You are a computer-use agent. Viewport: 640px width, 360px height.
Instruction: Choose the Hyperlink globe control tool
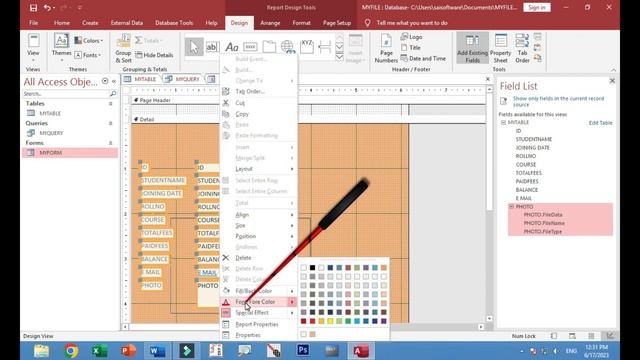(288, 47)
